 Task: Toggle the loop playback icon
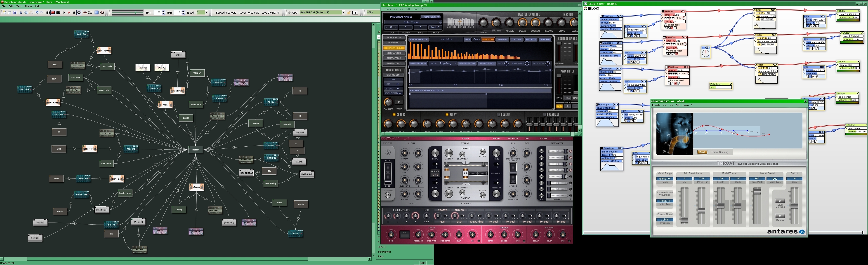(x=79, y=13)
